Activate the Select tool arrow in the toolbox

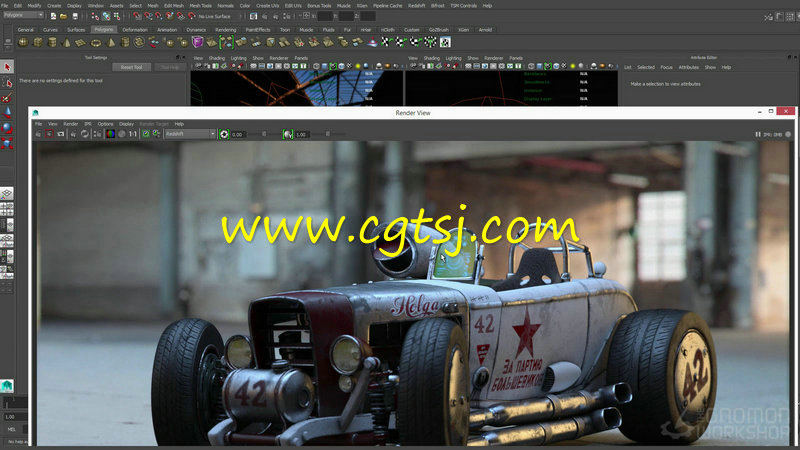click(7, 67)
